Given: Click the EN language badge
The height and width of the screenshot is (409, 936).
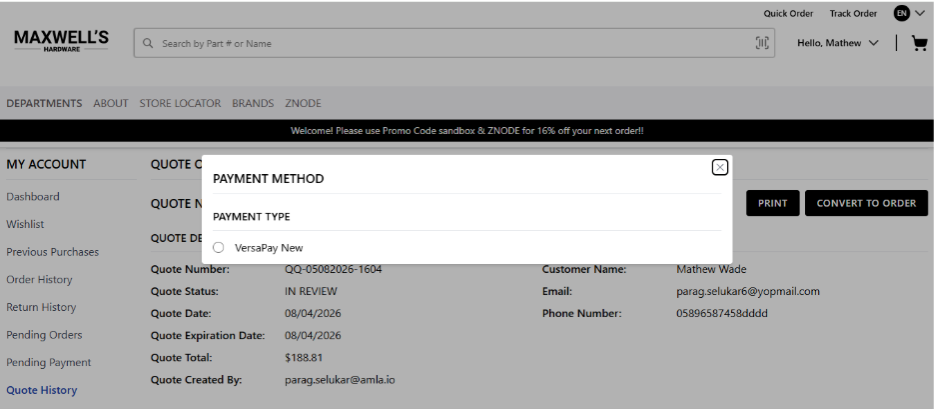Looking at the screenshot, I should pyautogui.click(x=901, y=13).
